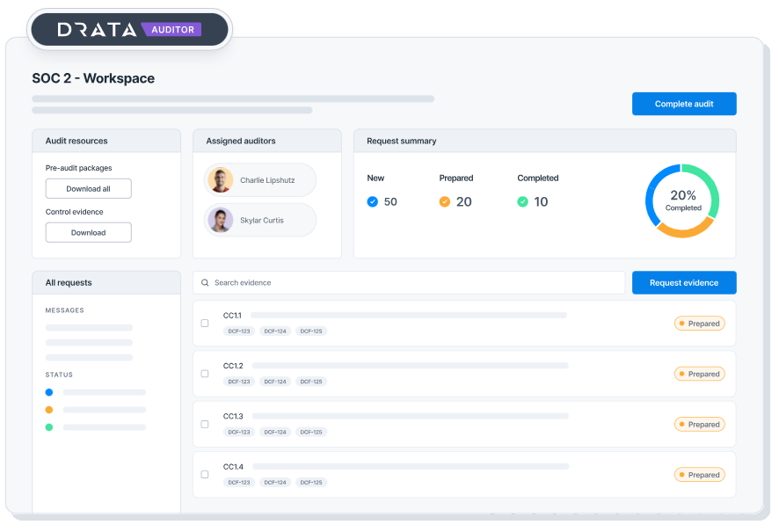Select the CC1.2 row checkbox

(205, 374)
